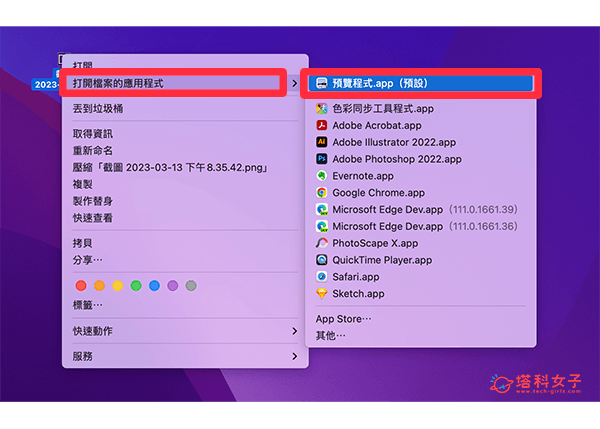Viewport: 600px width, 429px height.
Task: Open with Evernote.app
Action: coord(421,176)
